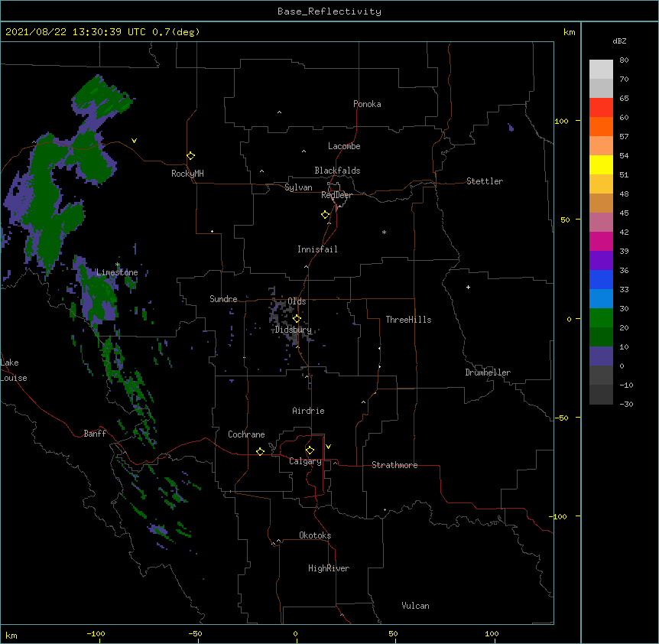Click the Lacombe city label

(344, 146)
